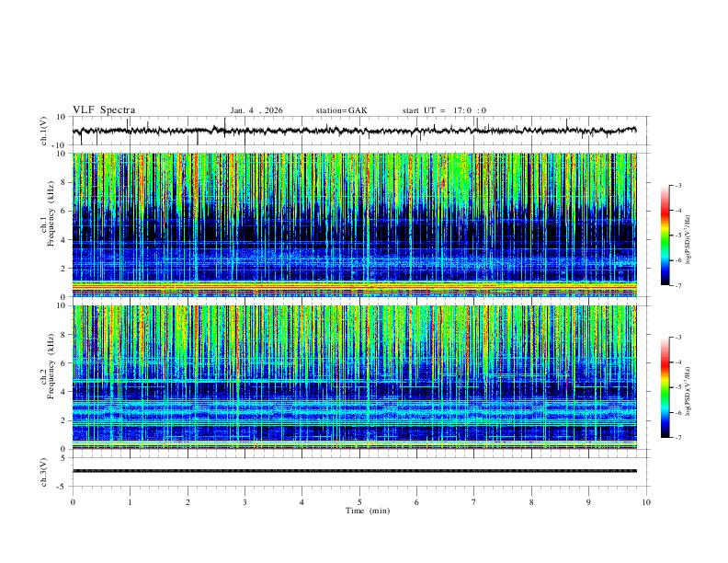Click the "-5" tick on the ch.2 colorbar
Screen dimensions: 728x563
677,387
